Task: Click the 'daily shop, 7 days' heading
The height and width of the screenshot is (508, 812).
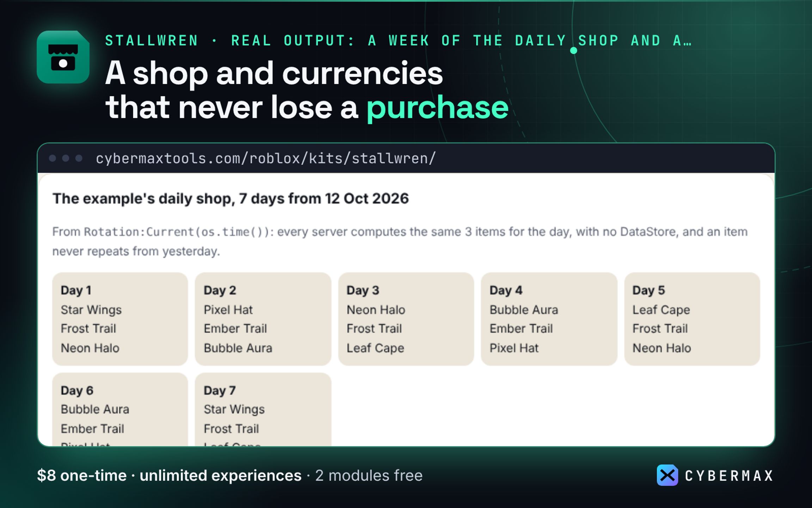Action: point(230,199)
